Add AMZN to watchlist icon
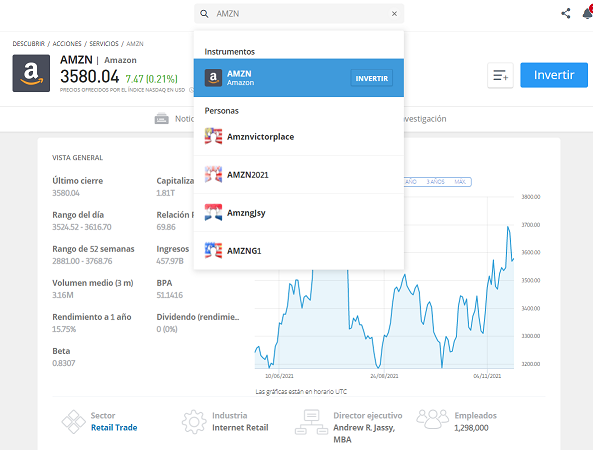This screenshot has height=450, width=593. 500,75
